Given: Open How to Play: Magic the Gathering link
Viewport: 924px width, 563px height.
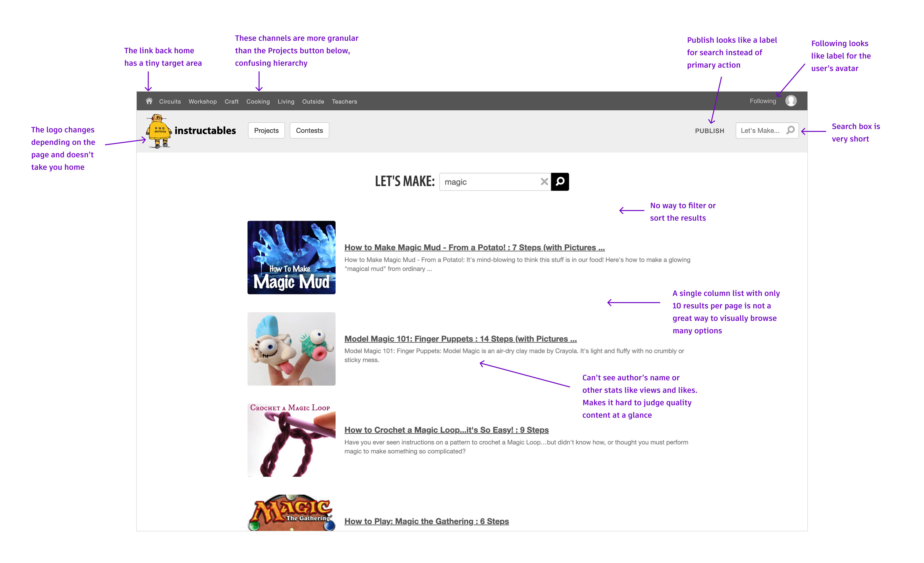Looking at the screenshot, I should point(426,521).
